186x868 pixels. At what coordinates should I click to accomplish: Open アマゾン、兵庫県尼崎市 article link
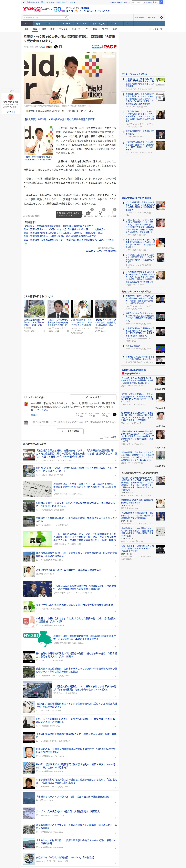click(x=68, y=811)
